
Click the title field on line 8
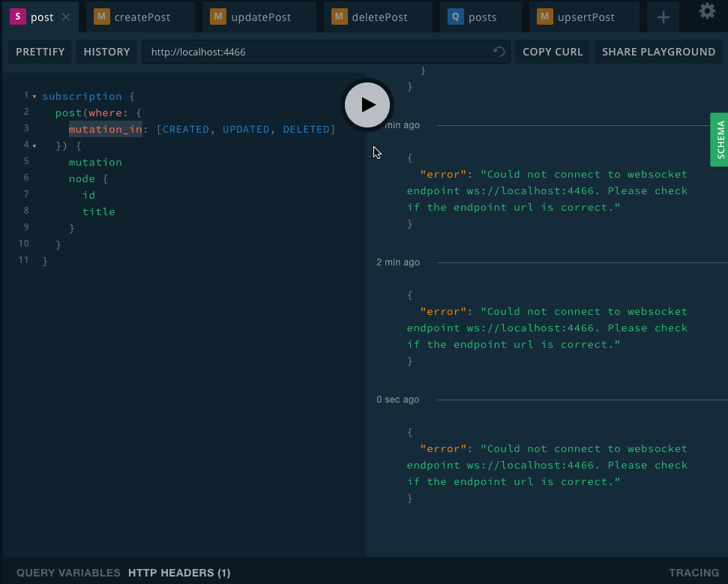click(x=98, y=211)
